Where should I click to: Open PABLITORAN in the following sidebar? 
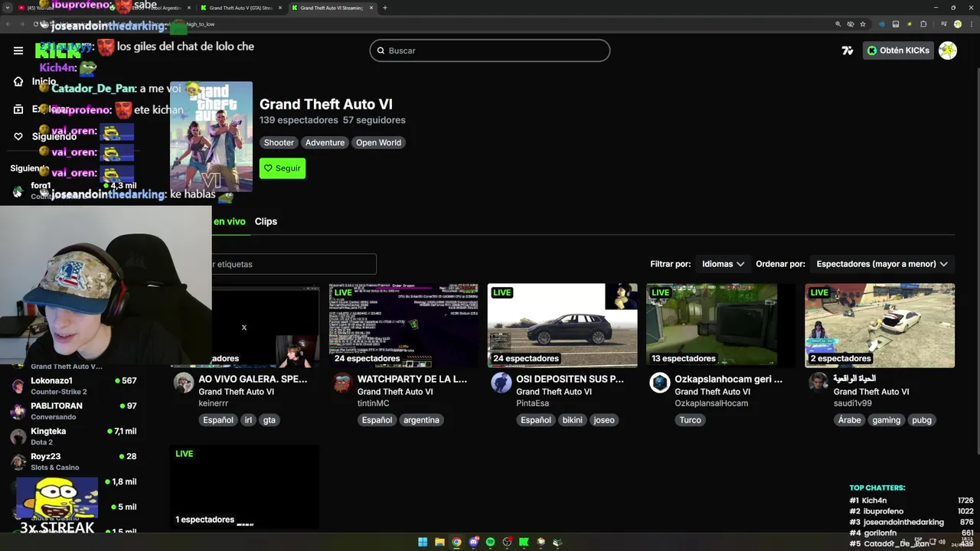(73, 411)
